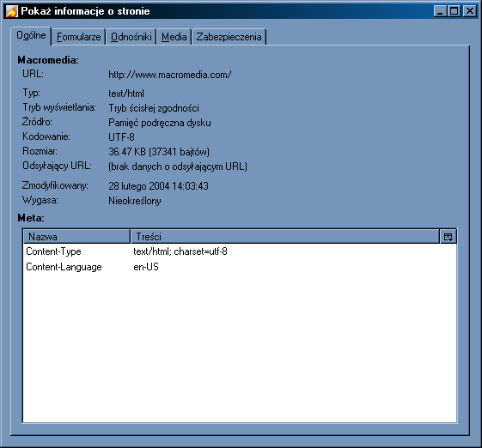This screenshot has width=482, height=448.
Task: Click the (brak danych o odsyłającym URL) value
Action: (178, 166)
